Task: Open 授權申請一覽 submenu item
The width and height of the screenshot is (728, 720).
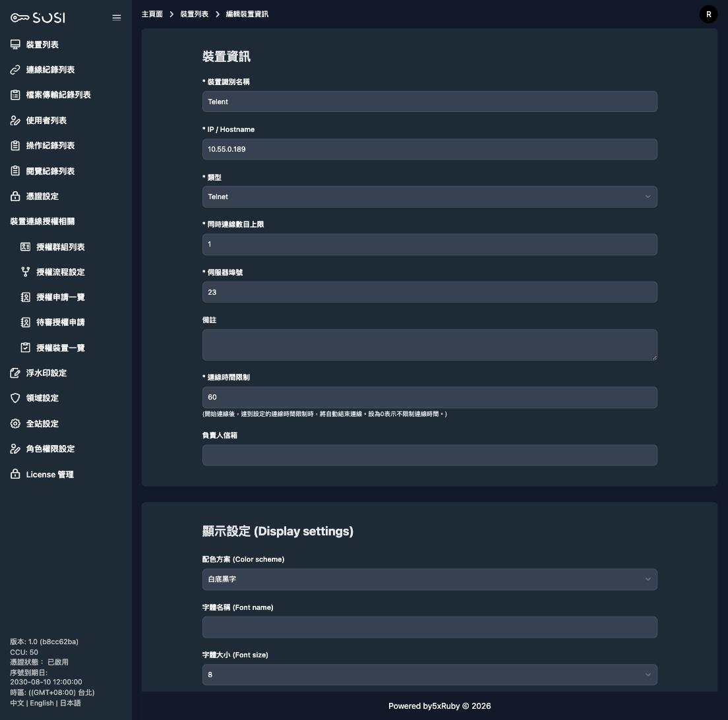Action: (61, 297)
